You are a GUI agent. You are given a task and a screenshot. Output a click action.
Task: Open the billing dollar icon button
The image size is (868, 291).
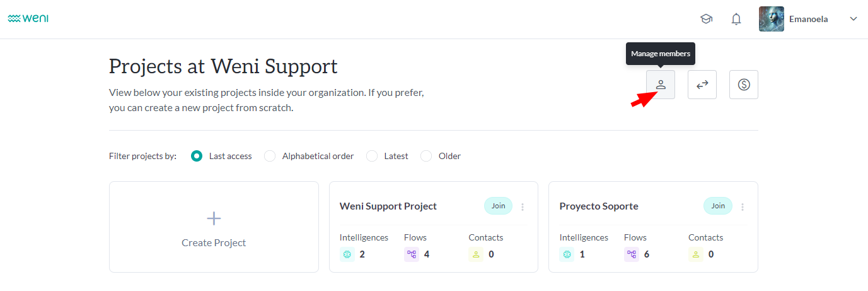click(x=744, y=85)
